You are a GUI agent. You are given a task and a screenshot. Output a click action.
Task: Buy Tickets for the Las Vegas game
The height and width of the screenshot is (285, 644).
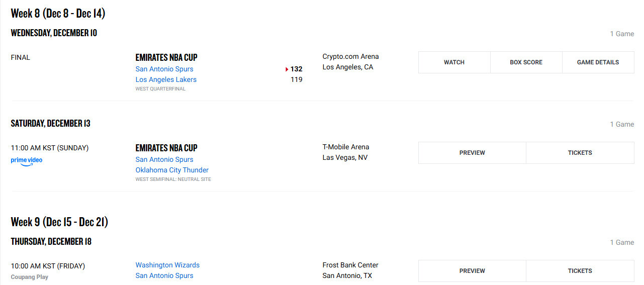tap(580, 153)
